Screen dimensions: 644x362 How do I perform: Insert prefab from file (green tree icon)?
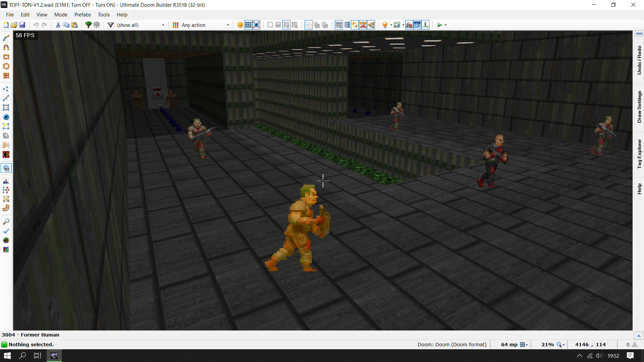[88, 25]
